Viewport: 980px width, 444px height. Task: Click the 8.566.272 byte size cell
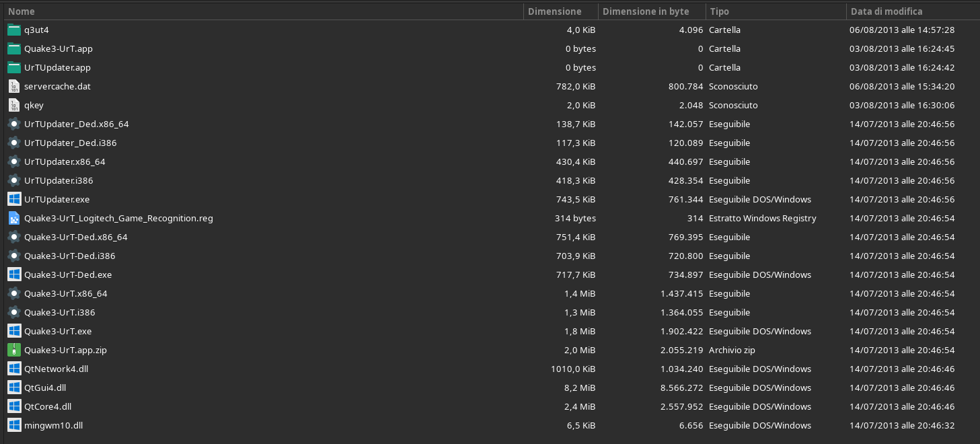[x=681, y=387]
